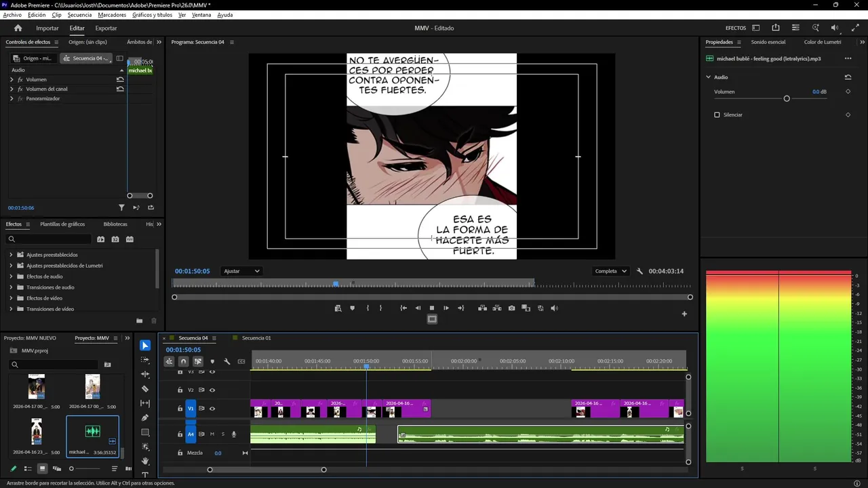Open the Secuencia menu

point(79,15)
